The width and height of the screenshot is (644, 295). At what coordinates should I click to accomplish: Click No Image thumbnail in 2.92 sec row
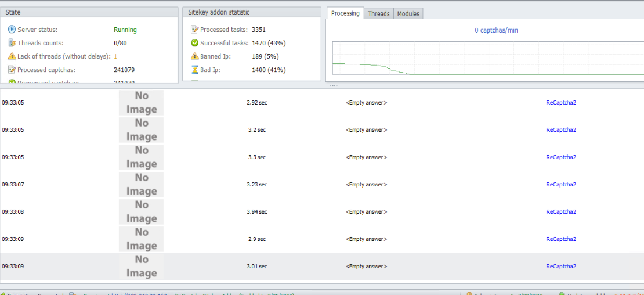(142, 103)
